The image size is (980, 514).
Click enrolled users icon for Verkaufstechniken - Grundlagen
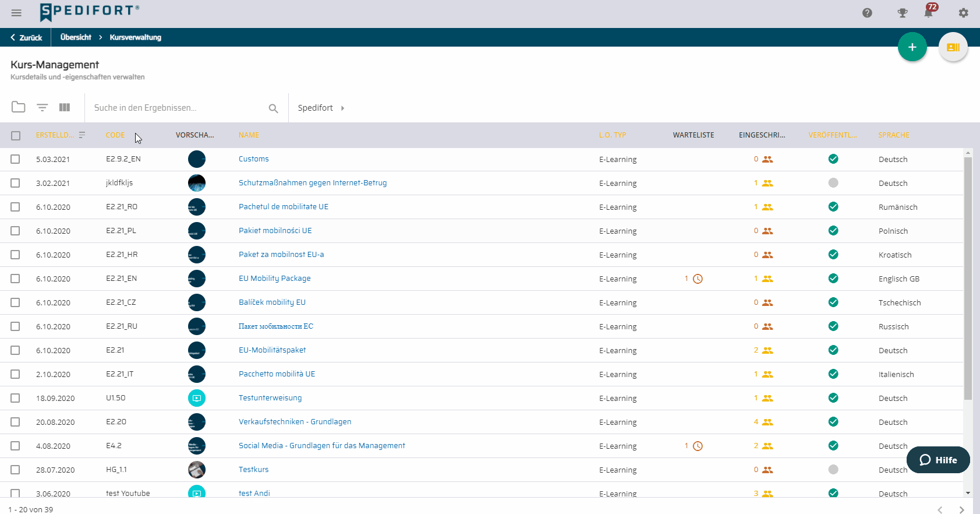[767, 422]
